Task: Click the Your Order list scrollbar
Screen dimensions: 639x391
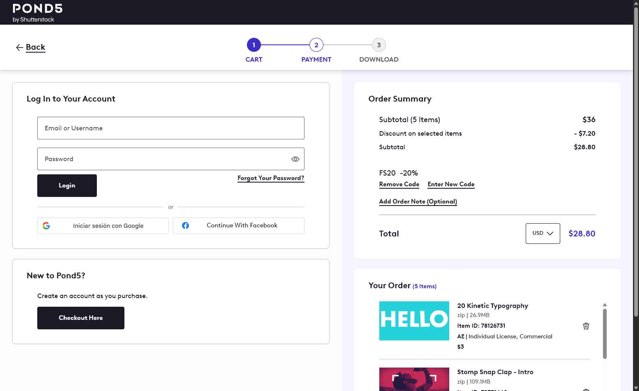Action: (x=605, y=334)
